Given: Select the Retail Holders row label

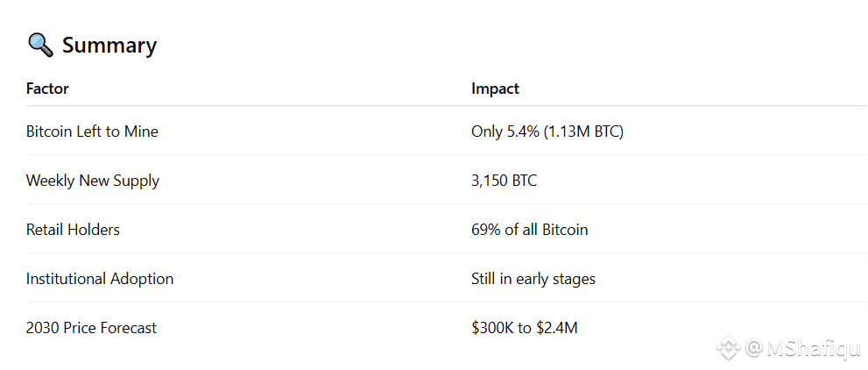Looking at the screenshot, I should (73, 230).
